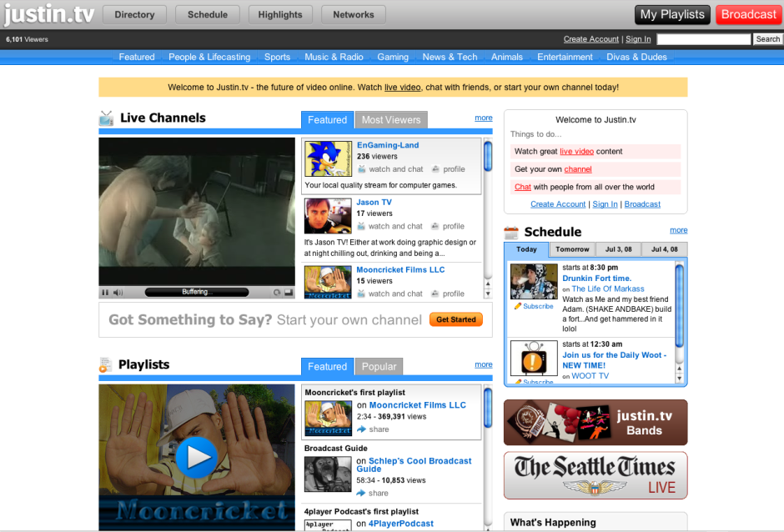Image resolution: width=784 pixels, height=532 pixels.
Task: Switch Playlists to Popular tab
Action: pos(379,367)
